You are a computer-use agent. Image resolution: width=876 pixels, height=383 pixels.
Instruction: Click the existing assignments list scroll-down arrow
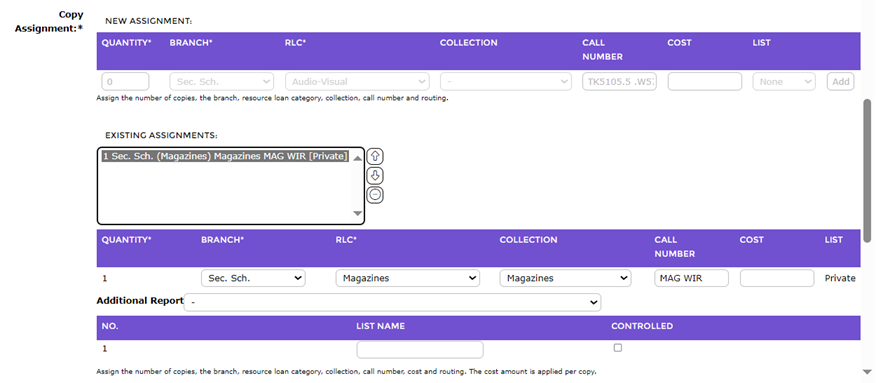(358, 213)
